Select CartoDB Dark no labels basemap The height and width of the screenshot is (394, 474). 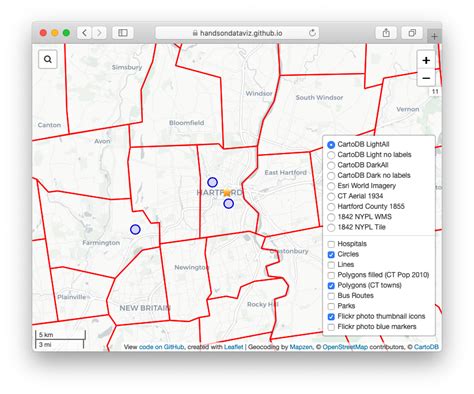click(369, 175)
